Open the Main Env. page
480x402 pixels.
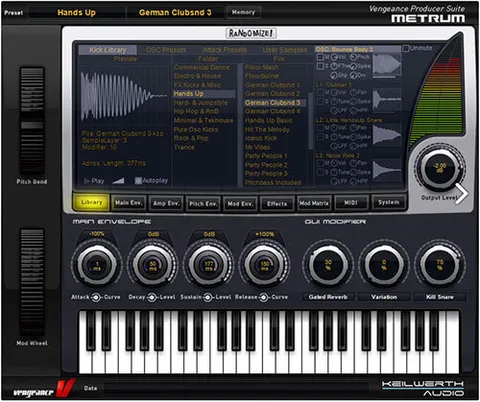click(129, 203)
